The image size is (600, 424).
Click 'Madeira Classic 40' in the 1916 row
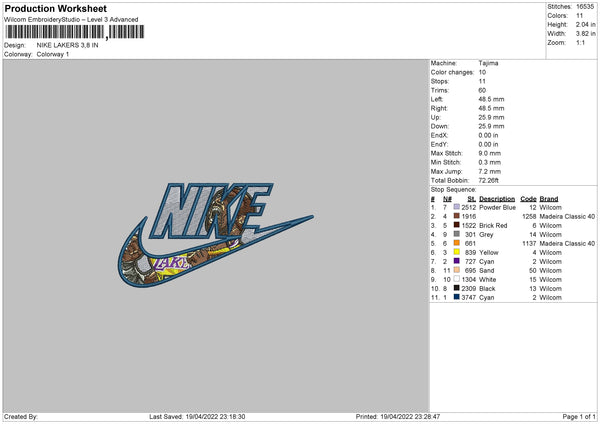point(567,216)
